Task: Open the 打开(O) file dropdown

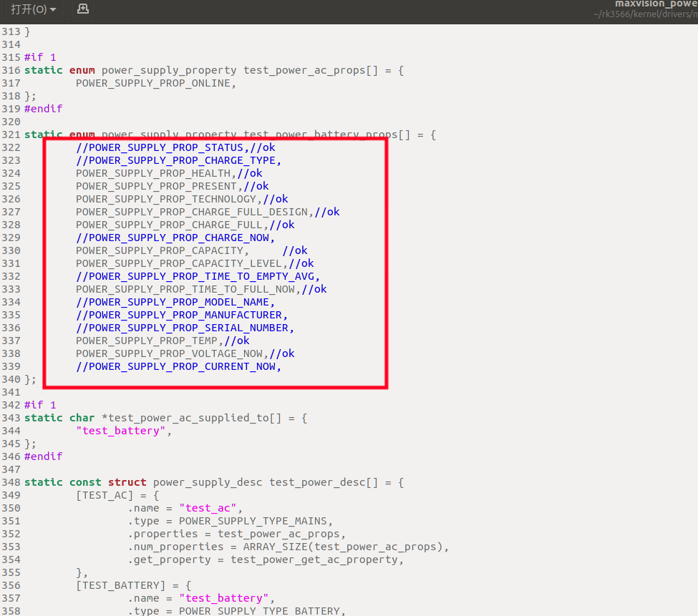Action: 33,9
